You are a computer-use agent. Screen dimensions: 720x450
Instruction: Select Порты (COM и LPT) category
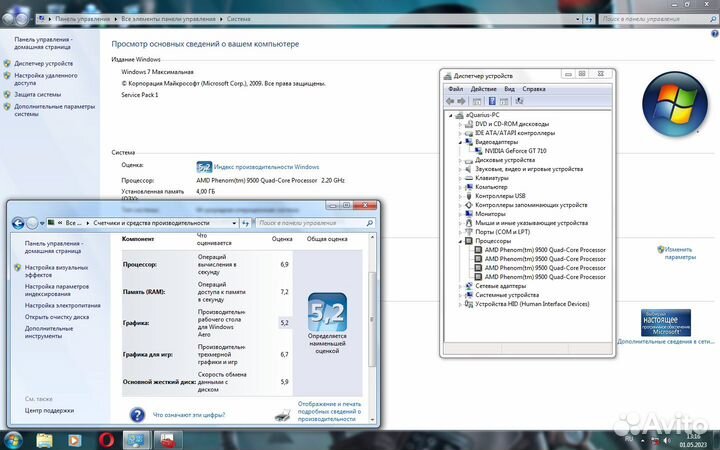pyautogui.click(x=502, y=232)
